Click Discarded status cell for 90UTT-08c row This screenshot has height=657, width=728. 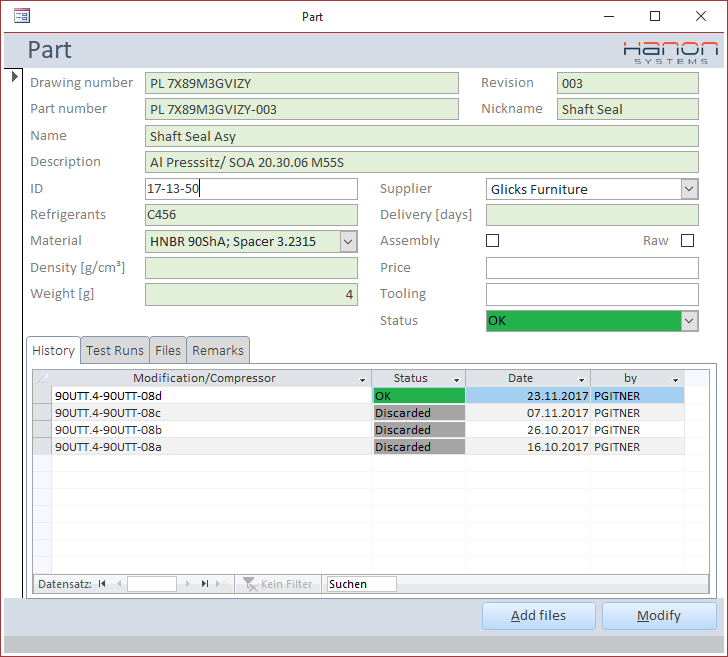point(419,413)
